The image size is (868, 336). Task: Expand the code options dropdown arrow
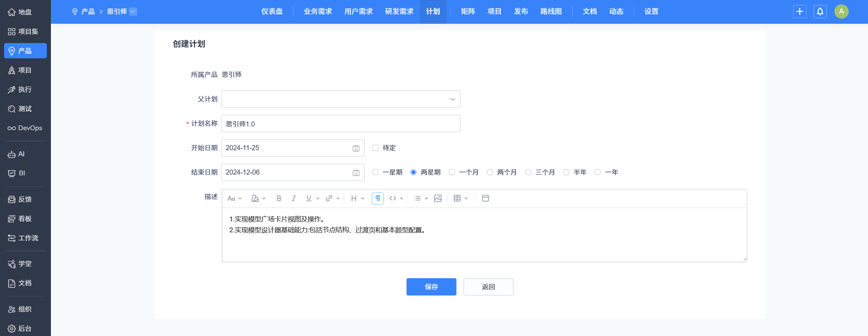[x=402, y=199]
